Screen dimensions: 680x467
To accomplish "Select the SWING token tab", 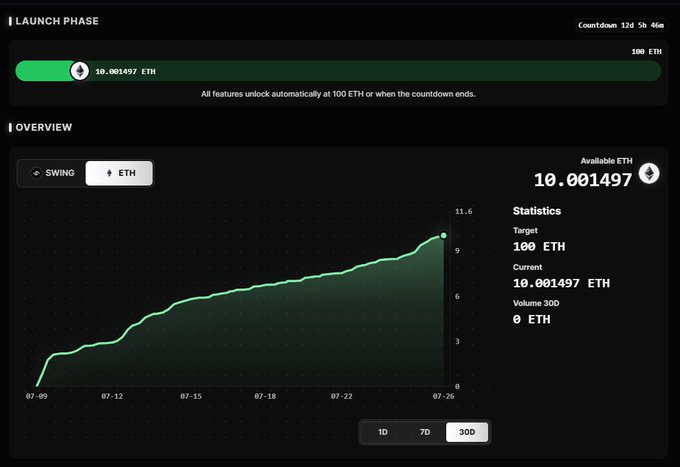I will (52, 173).
